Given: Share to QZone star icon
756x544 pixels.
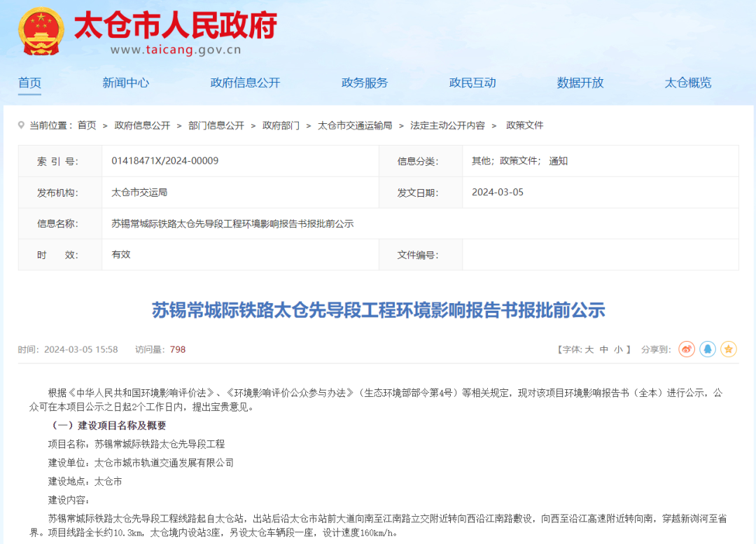Looking at the screenshot, I should pyautogui.click(x=729, y=349).
